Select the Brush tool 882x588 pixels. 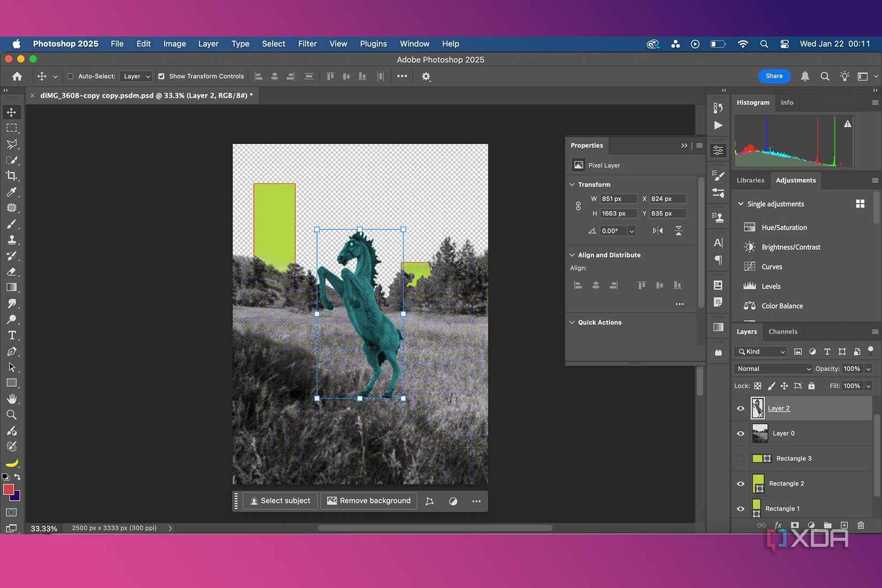(11, 224)
